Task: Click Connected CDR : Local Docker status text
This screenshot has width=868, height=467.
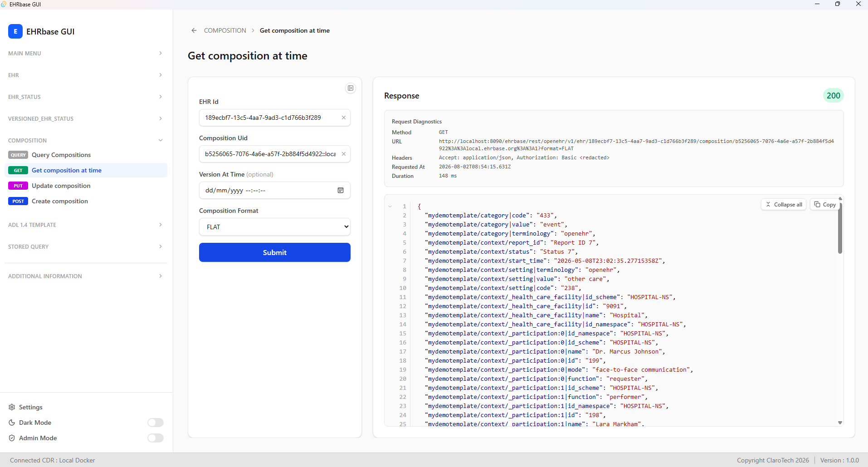Action: pos(53,460)
